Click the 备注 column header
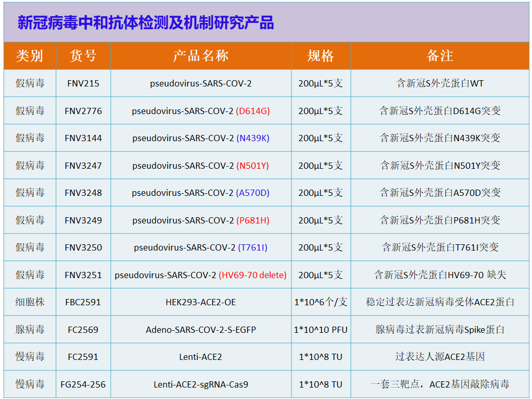This screenshot has height=399, width=532. point(440,56)
